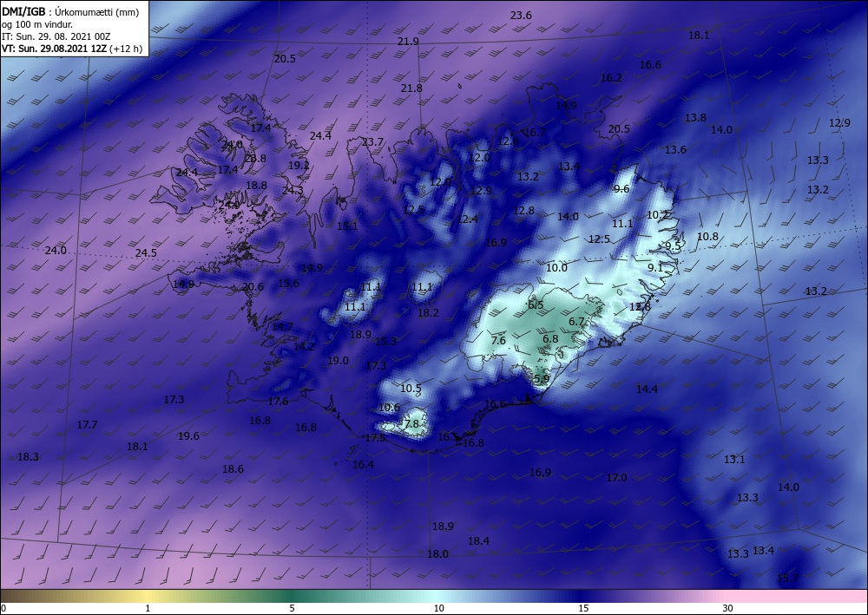Screen dimensions: 868x615
Task: Click the 18.6 map value
Action: click(233, 469)
